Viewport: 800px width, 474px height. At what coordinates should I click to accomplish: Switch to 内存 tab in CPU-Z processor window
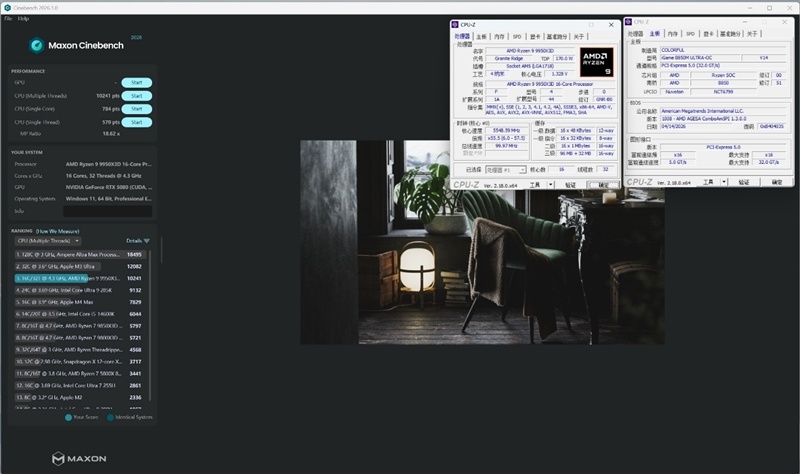tap(499, 37)
